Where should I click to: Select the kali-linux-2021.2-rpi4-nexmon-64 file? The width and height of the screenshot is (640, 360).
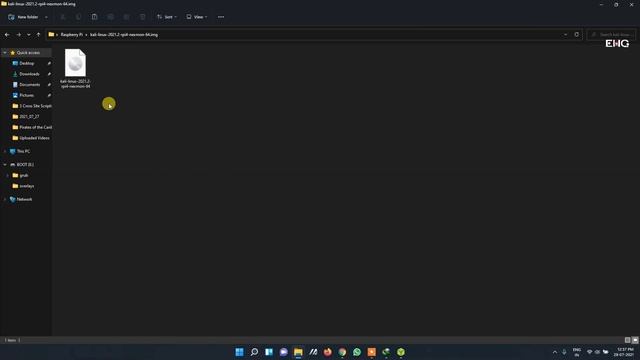coord(76,69)
